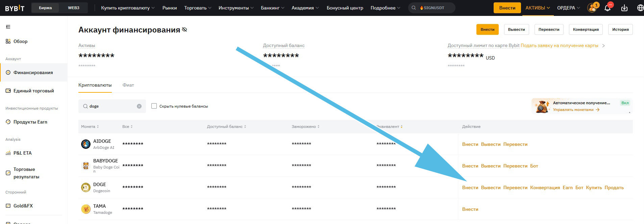Click Перевести button in header
644x224 pixels.
click(549, 29)
